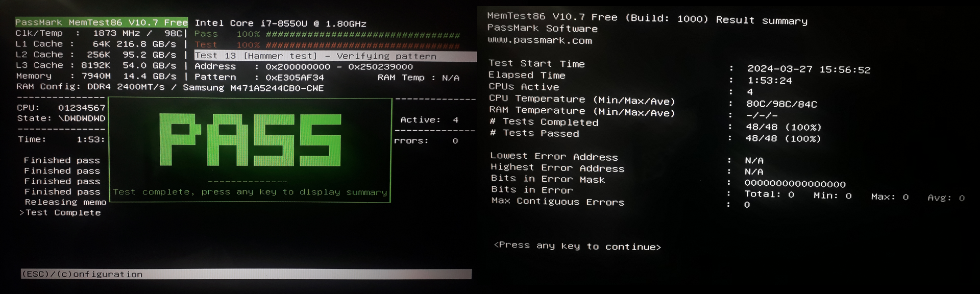Click the RAM Config DDR4 2400MT/s line
This screenshot has height=294, width=980.
coord(170,87)
